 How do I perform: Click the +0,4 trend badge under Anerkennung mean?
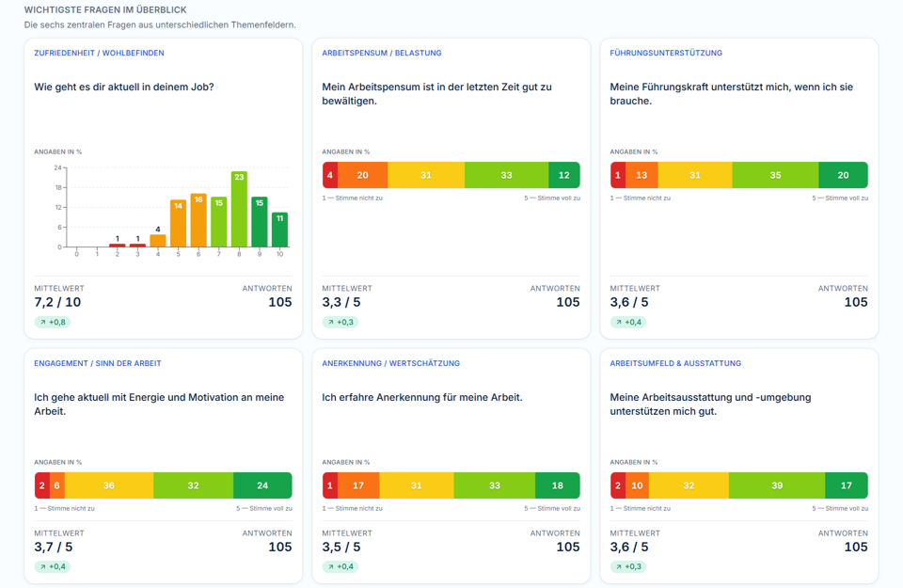tap(341, 566)
